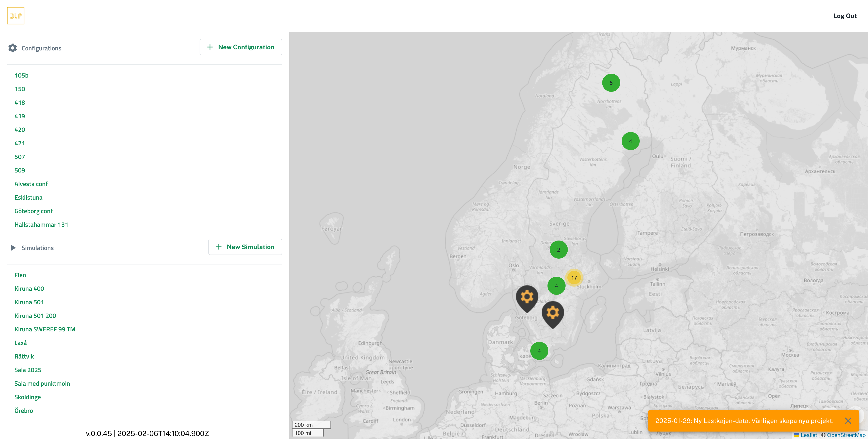The height and width of the screenshot is (439, 868).
Task: Open Sala med punktmoln simulation
Action: (42, 383)
